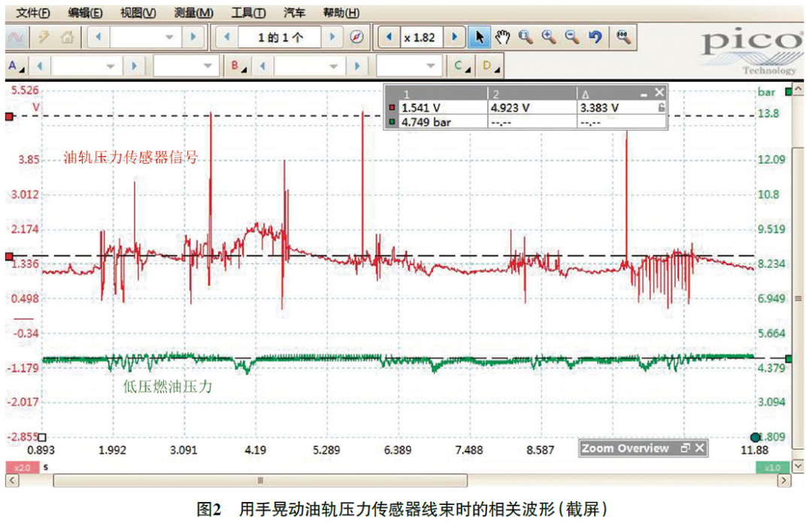Screen dimensions: 812x529
Task: Decrease horizontal zoom factor arrow
Action: pyautogui.click(x=389, y=38)
